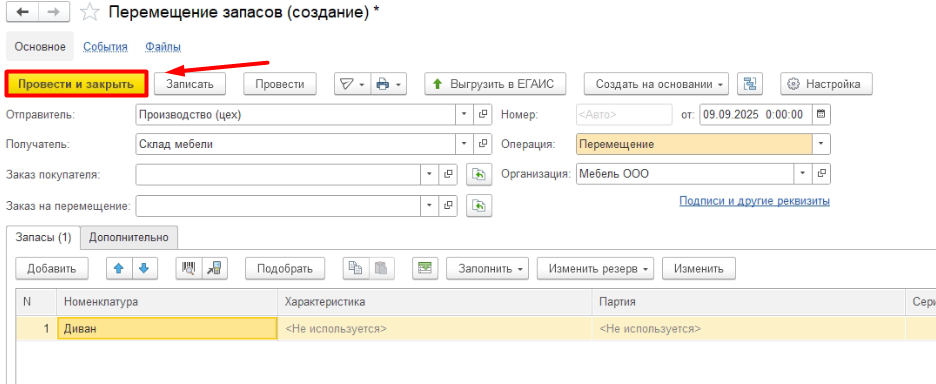Select the Диван cell in table
The image size is (936, 384).
[x=167, y=328]
